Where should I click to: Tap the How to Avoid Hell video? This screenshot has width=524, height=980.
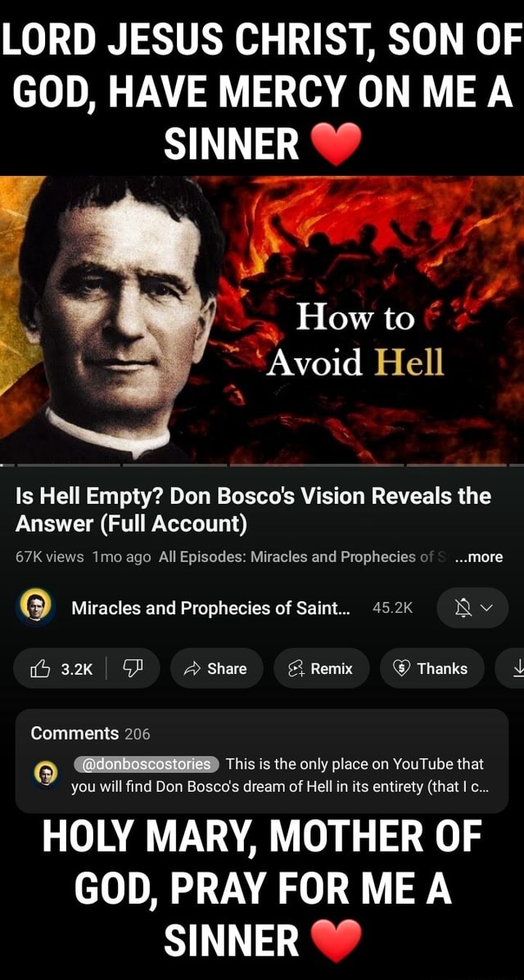(262, 319)
